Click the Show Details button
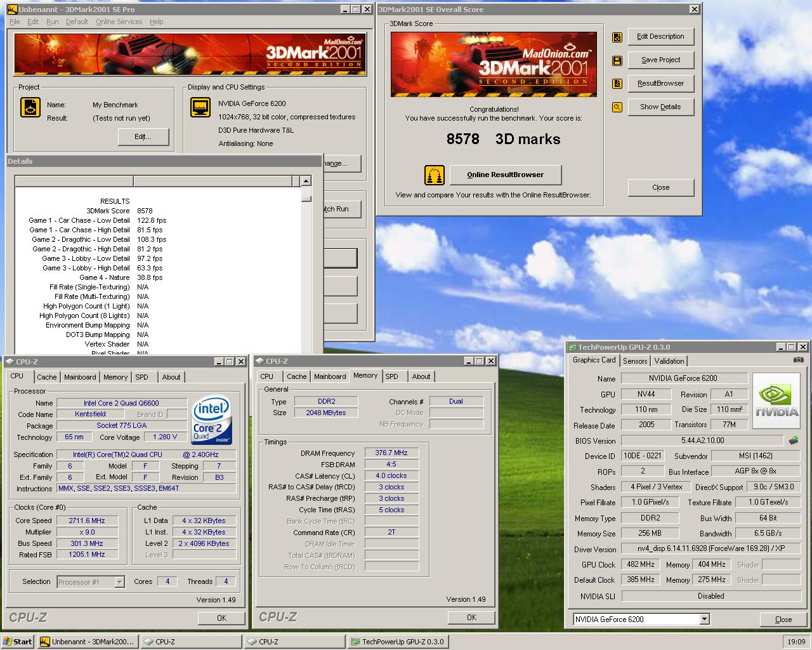812x650 pixels. 660,107
